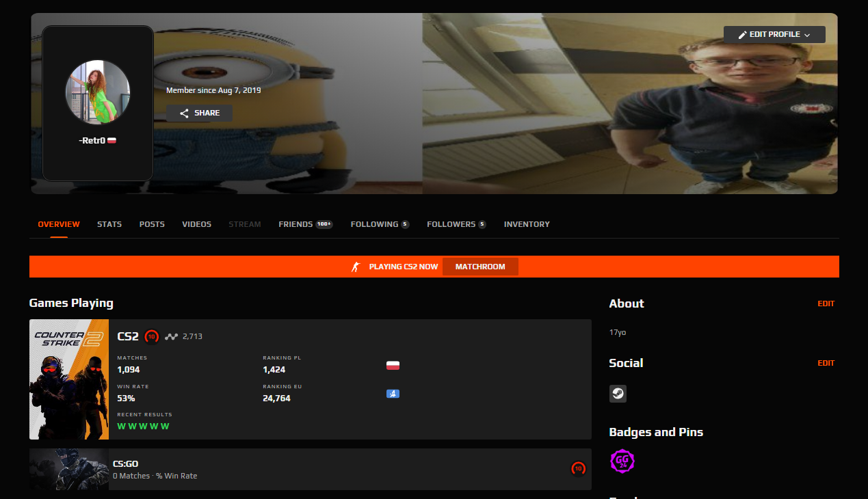Open the Matchroom button
This screenshot has height=499, width=868.
[x=480, y=267]
